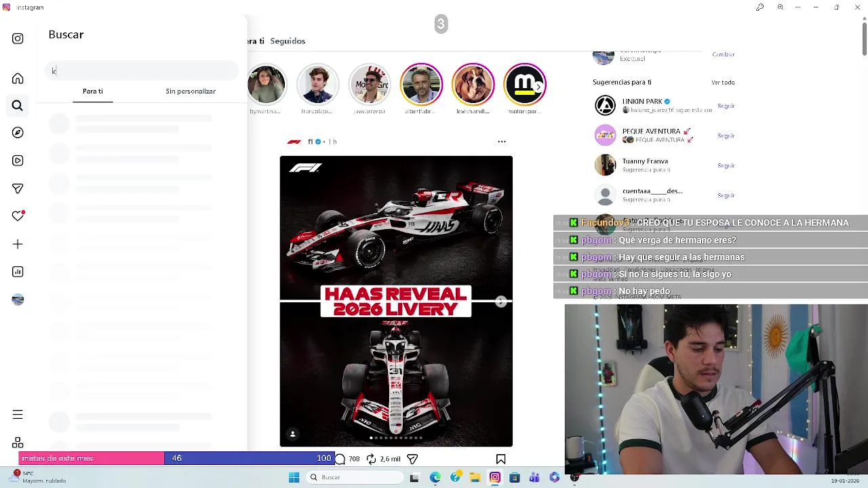Open the f1 post three-dot options
This screenshot has height=488, width=868.
502,142
